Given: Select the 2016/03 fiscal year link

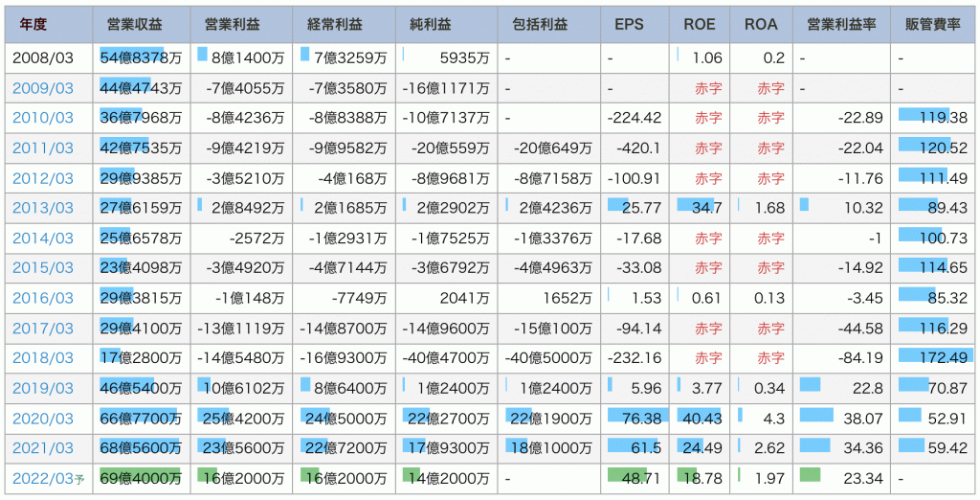Looking at the screenshot, I should point(43,298).
